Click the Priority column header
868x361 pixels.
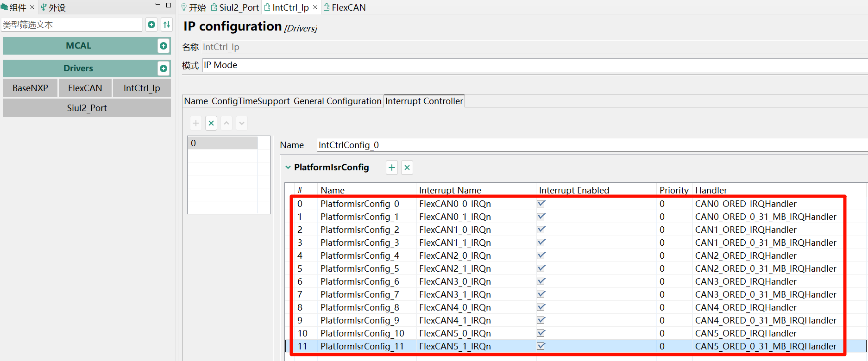(674, 190)
